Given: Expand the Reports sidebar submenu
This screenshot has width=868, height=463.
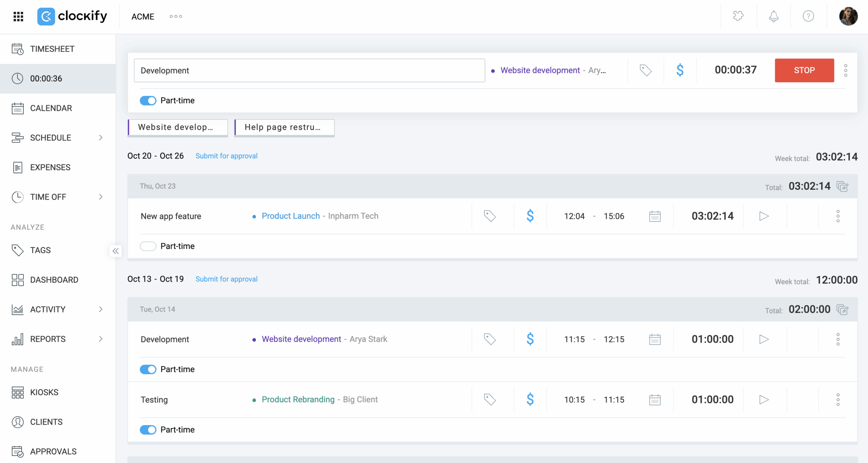Looking at the screenshot, I should click(x=101, y=339).
